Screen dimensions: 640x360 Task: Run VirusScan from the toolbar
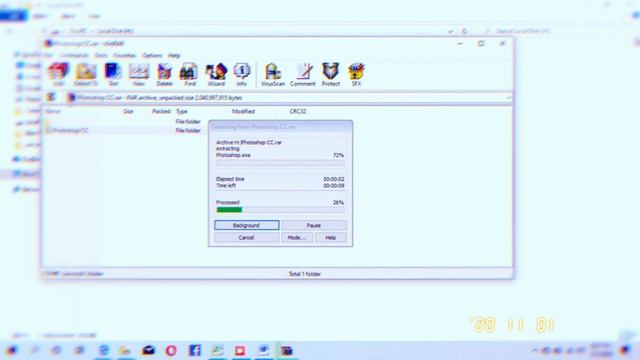[273, 74]
